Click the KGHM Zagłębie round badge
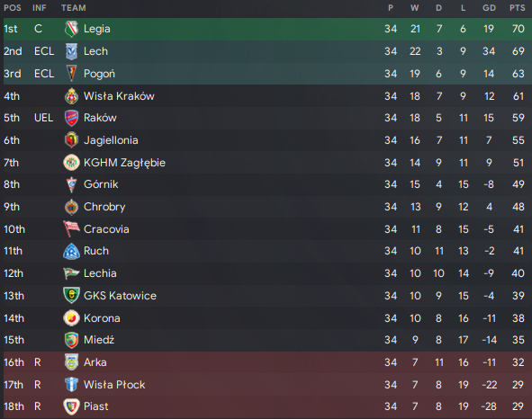Viewport: 532px width, 419px height. pyautogui.click(x=71, y=163)
